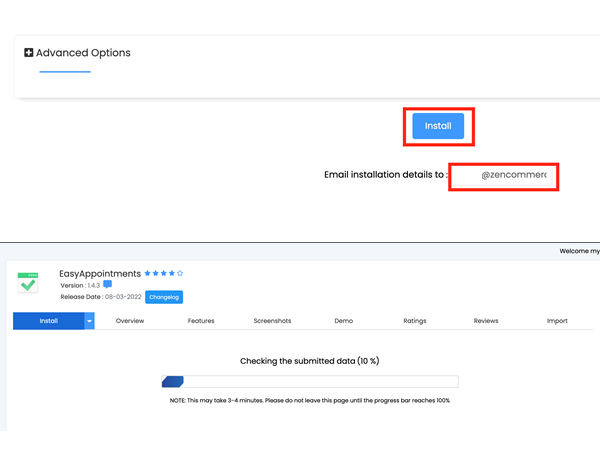Image resolution: width=600 pixels, height=460 pixels.
Task: Switch to the Features tab
Action: (x=201, y=321)
